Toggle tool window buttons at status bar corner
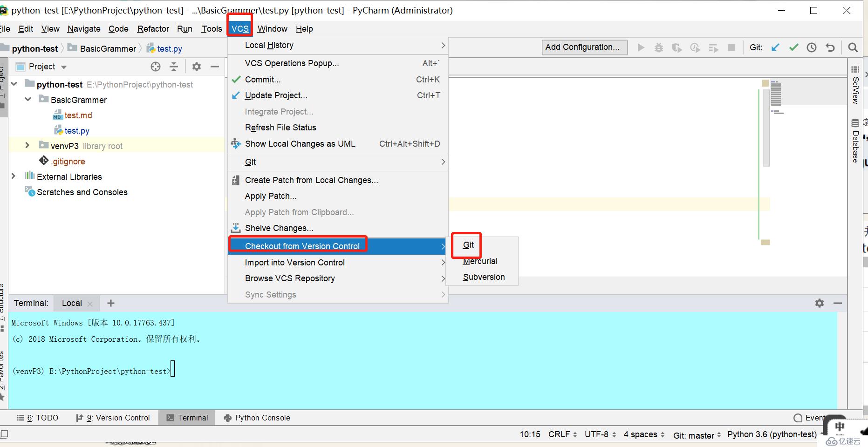Screen dimensions: 868x447 pos(4,434)
